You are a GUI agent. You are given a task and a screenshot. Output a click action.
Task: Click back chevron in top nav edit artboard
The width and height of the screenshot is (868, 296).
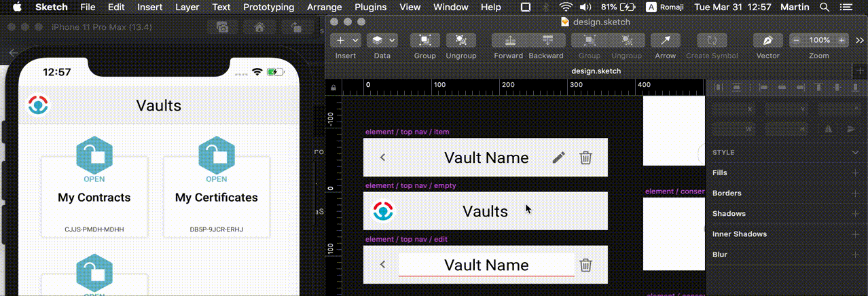(382, 264)
